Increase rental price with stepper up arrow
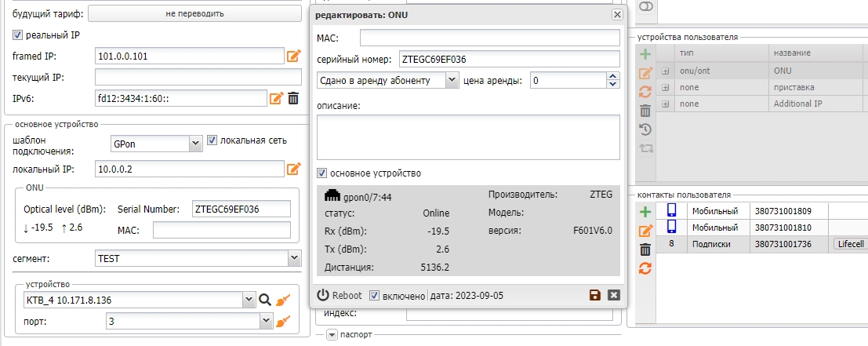Viewport: 868px width, 346px height. tap(613, 76)
